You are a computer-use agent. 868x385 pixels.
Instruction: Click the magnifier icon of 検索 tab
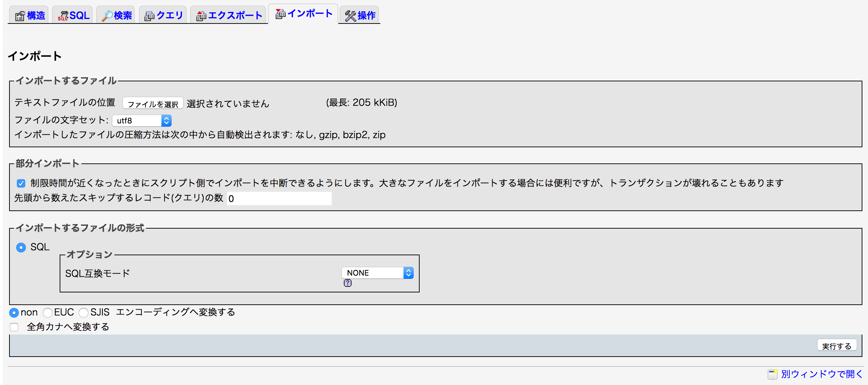tap(107, 16)
